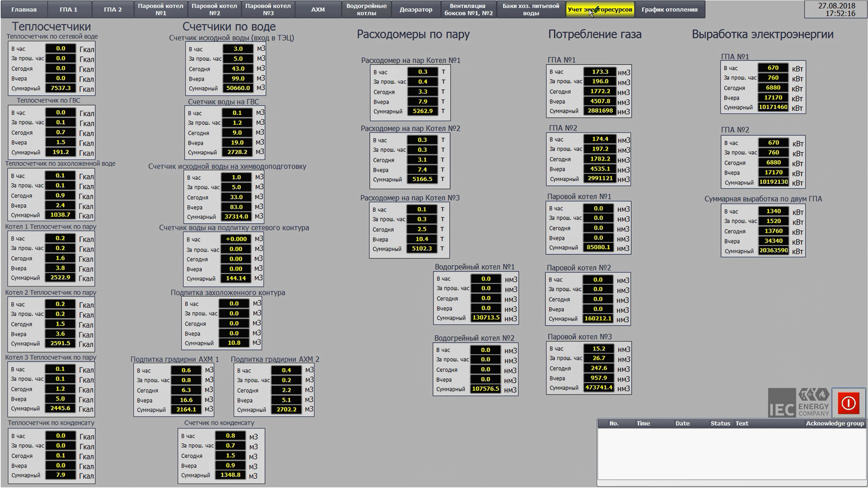The height and width of the screenshot is (488, 868).
Task: Open Паровой котел №2 screen
Action: (x=214, y=9)
